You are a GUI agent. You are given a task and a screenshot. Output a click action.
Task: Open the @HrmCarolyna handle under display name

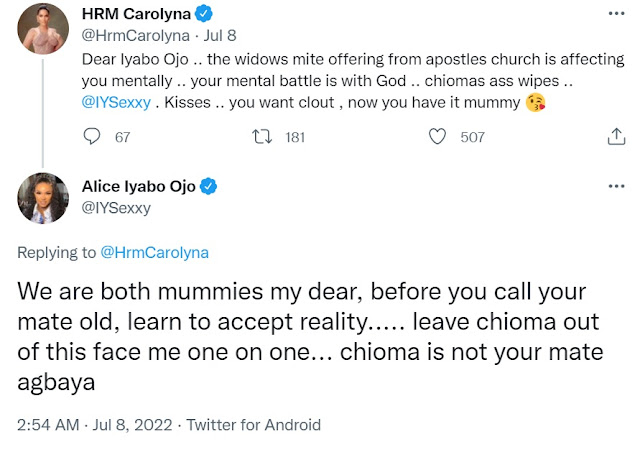point(133,35)
